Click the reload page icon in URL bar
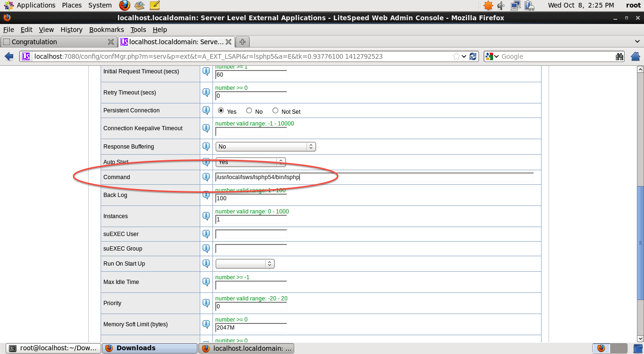 473,56
